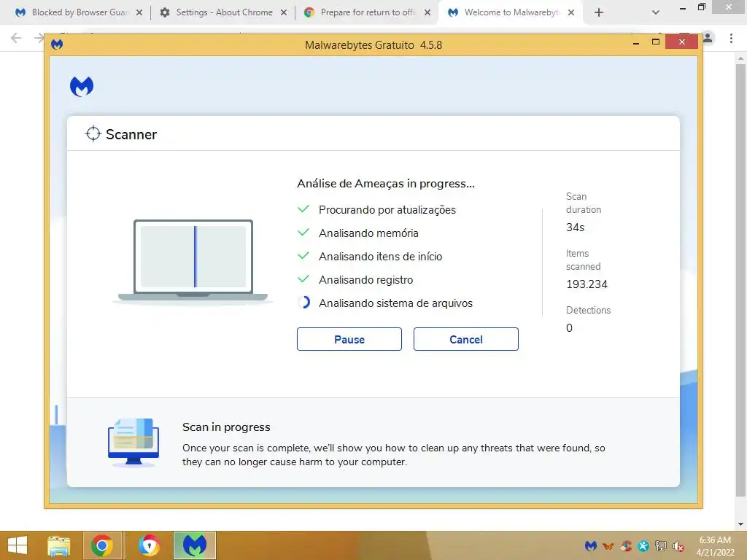Click the Analisando sistema de arquivos step text
747x560 pixels.
click(395, 303)
